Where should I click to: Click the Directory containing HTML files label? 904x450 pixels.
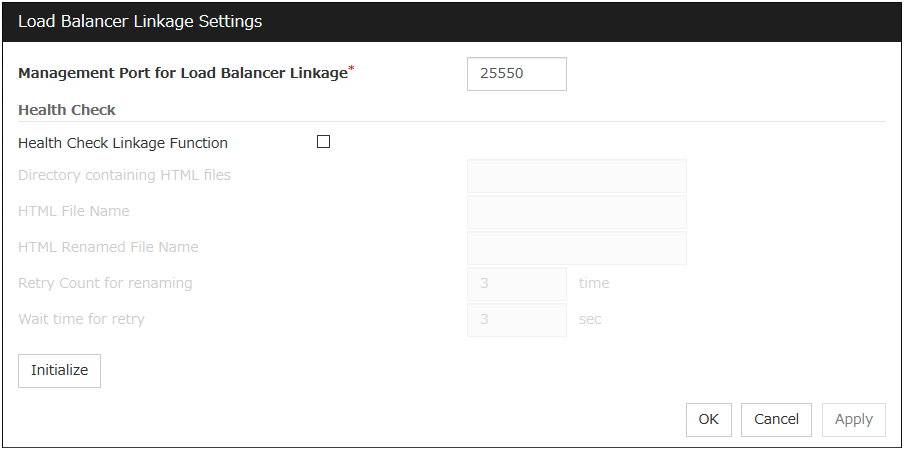pos(124,175)
